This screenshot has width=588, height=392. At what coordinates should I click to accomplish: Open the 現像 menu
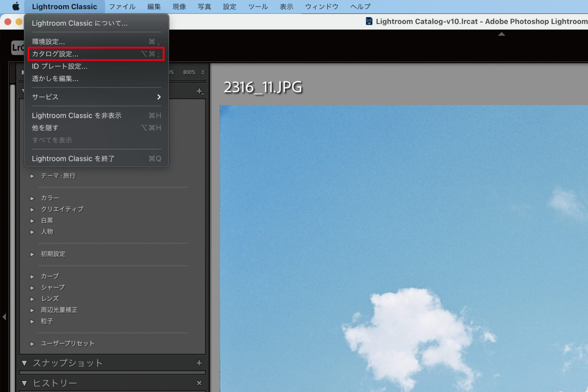point(179,7)
